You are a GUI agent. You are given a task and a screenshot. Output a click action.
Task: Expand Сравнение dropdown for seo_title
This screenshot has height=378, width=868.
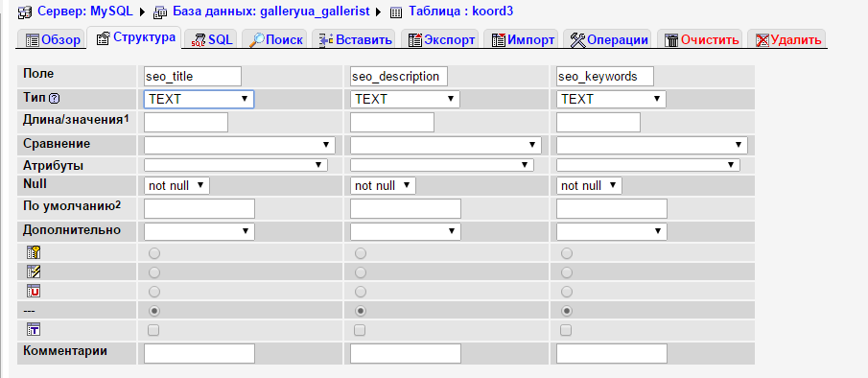[240, 146]
